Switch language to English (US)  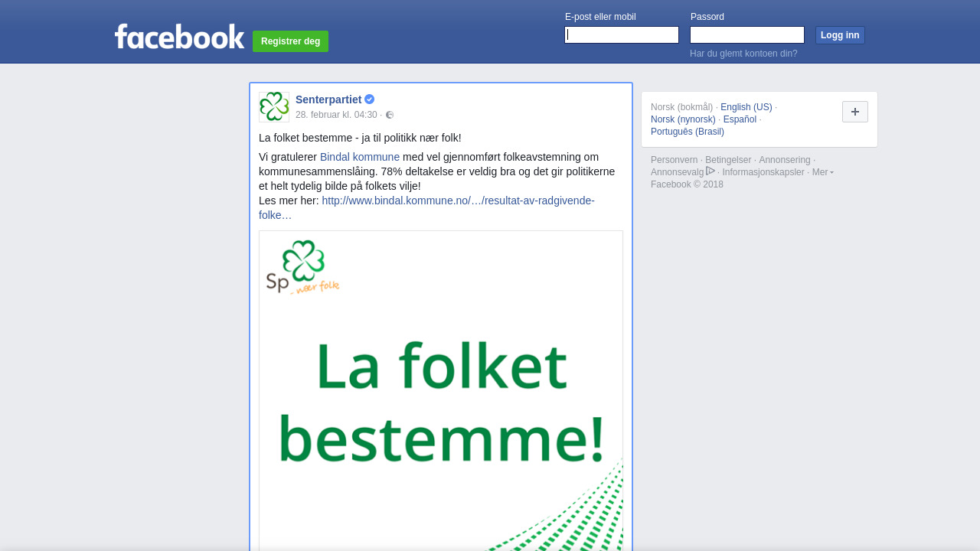[746, 107]
